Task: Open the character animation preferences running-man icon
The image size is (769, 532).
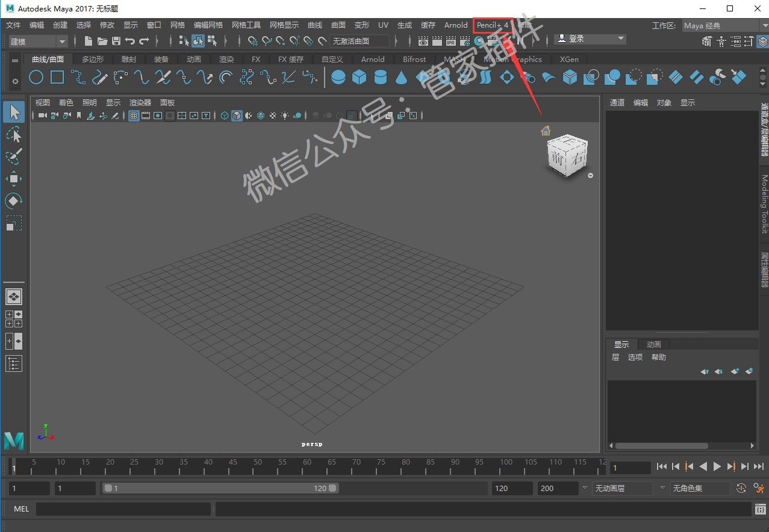Action: point(758,488)
